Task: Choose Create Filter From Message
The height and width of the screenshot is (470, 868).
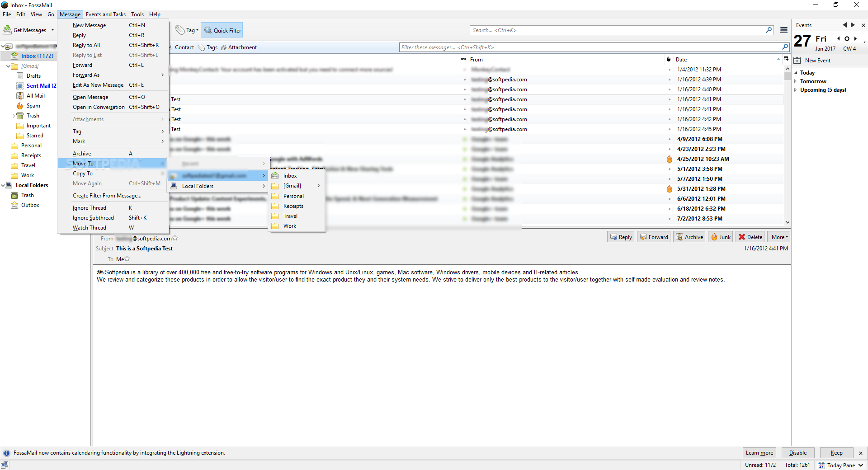Action: [113, 196]
